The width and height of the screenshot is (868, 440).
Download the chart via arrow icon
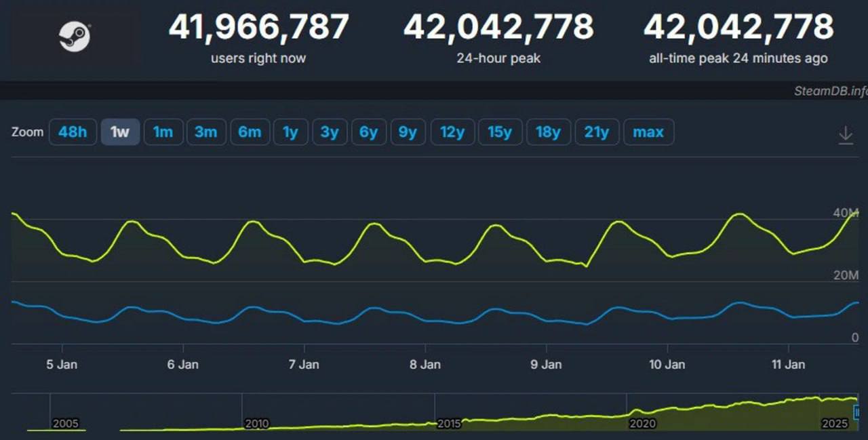pos(845,134)
